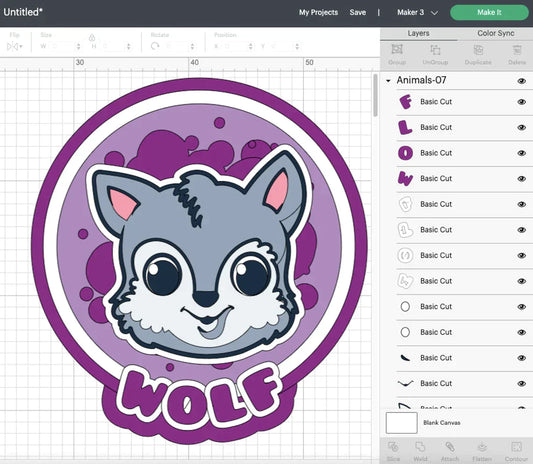Click the Rotate value stepper arrows

click(192, 46)
